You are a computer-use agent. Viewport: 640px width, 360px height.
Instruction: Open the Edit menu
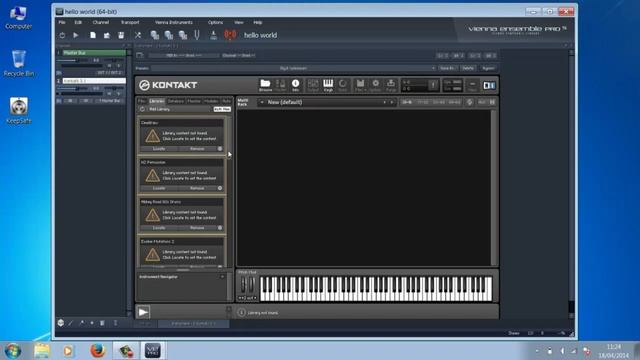coord(78,22)
